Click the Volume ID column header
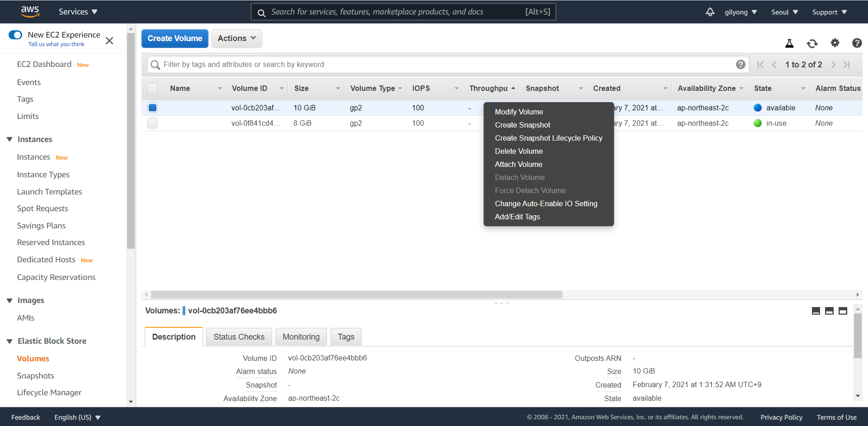Screen dimensions: 868x426 250,89
